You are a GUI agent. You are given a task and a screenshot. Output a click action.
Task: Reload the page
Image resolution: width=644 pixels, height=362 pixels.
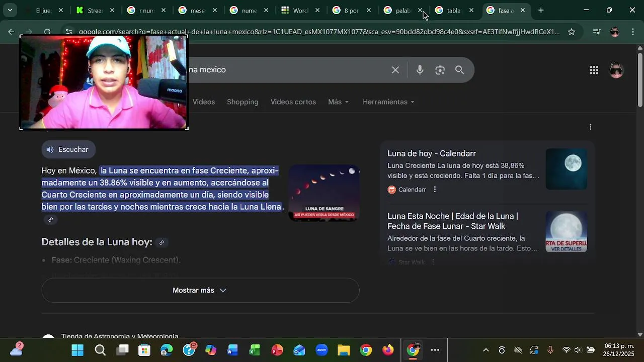[47, 32]
